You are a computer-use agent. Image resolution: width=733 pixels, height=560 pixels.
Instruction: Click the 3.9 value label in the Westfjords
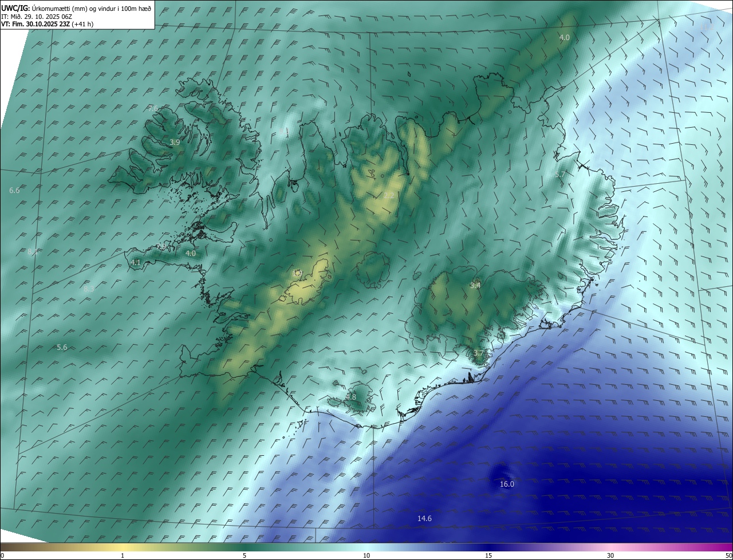click(x=175, y=142)
